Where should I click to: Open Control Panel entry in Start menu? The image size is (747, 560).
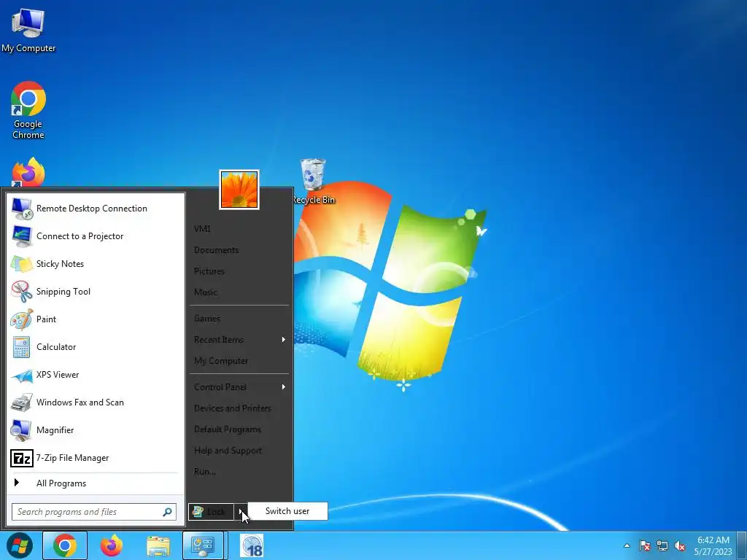point(220,387)
